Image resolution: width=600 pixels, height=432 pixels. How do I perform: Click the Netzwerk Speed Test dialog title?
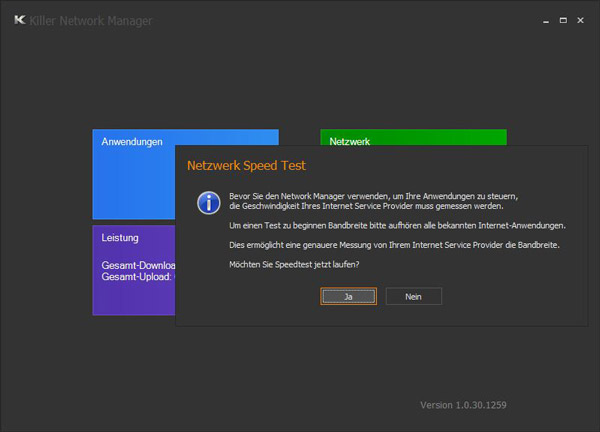tap(246, 166)
